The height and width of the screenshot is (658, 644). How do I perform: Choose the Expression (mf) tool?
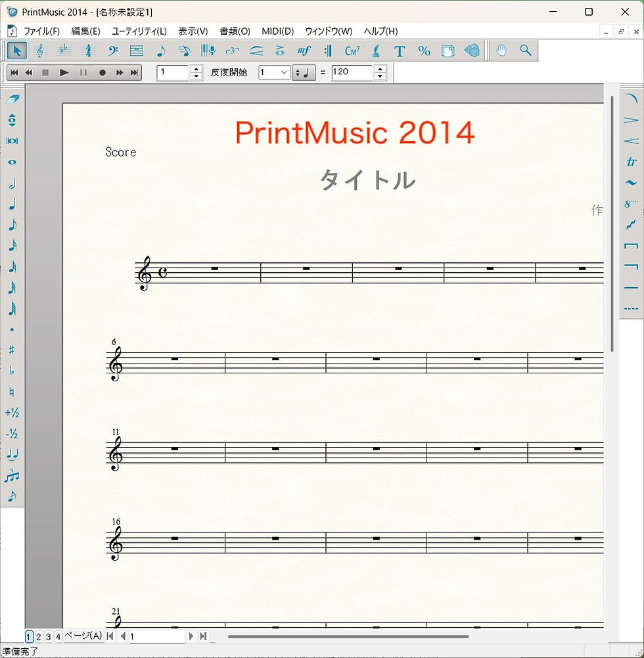click(304, 51)
